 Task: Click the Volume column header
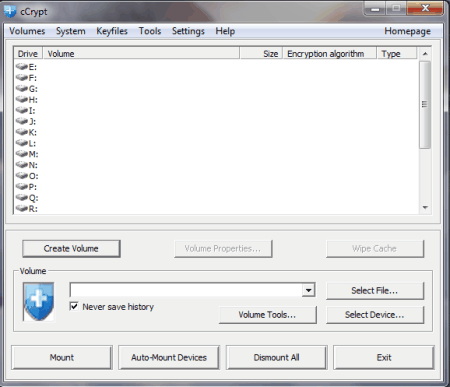141,54
